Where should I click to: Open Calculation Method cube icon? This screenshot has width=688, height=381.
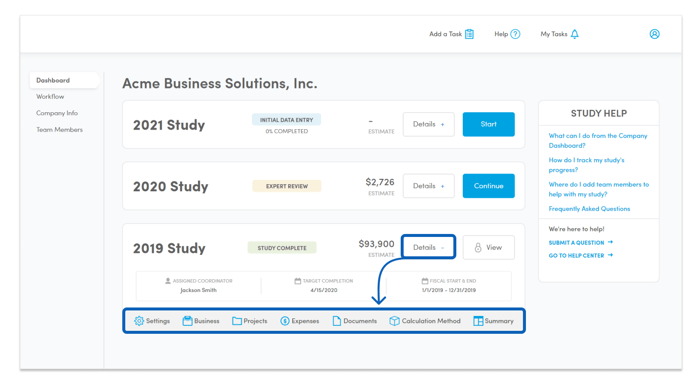tap(394, 321)
